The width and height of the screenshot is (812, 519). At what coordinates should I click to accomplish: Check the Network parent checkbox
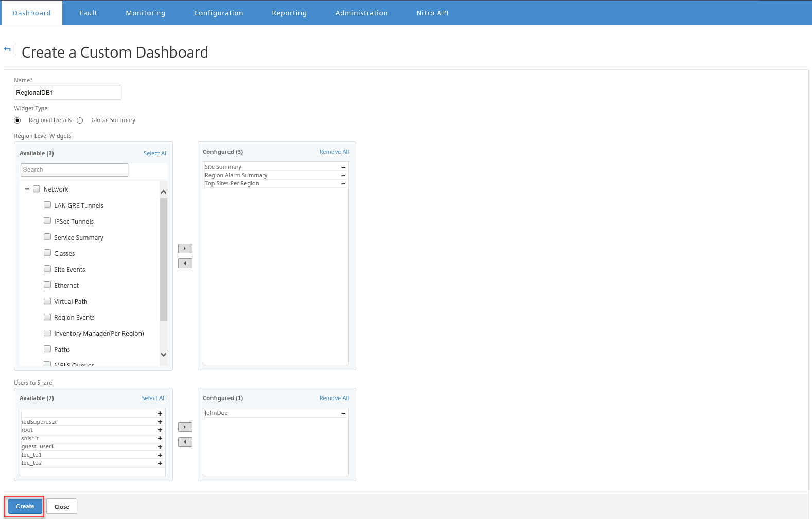[37, 189]
